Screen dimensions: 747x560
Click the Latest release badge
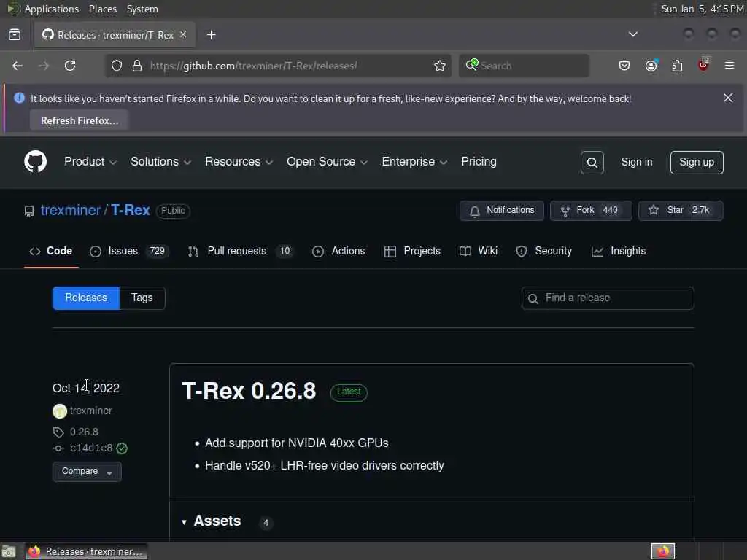click(x=349, y=392)
